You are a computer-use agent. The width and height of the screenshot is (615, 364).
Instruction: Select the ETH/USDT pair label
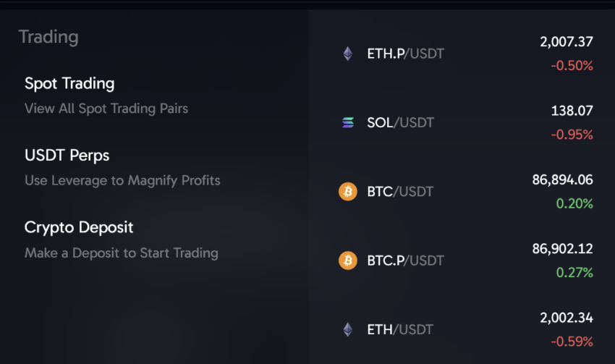tap(400, 329)
